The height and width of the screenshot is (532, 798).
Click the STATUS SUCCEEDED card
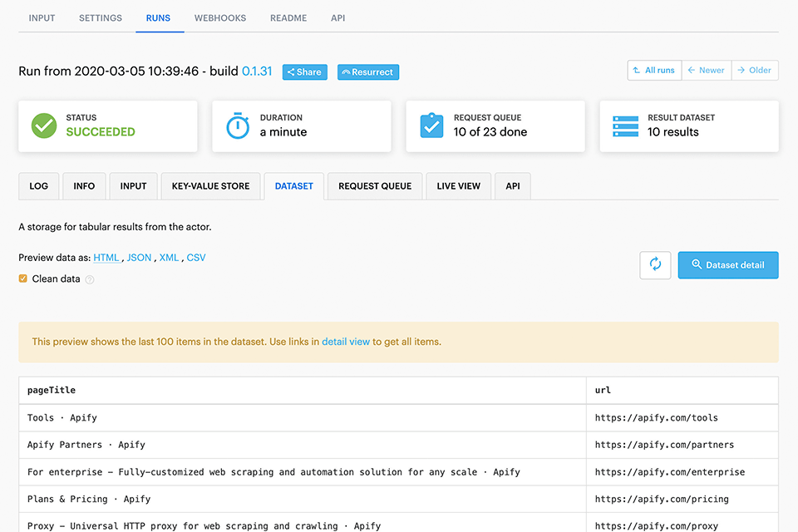point(108,126)
